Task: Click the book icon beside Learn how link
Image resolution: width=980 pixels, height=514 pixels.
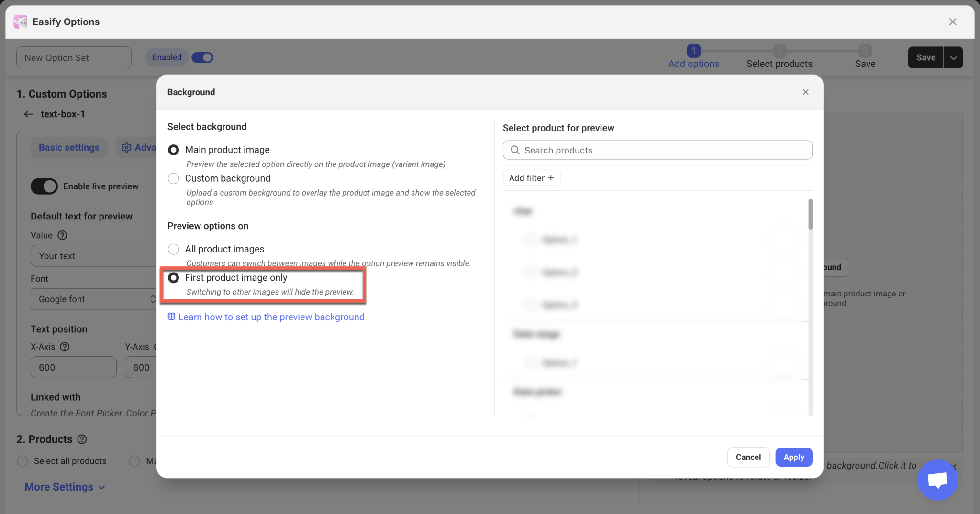Action: [171, 317]
